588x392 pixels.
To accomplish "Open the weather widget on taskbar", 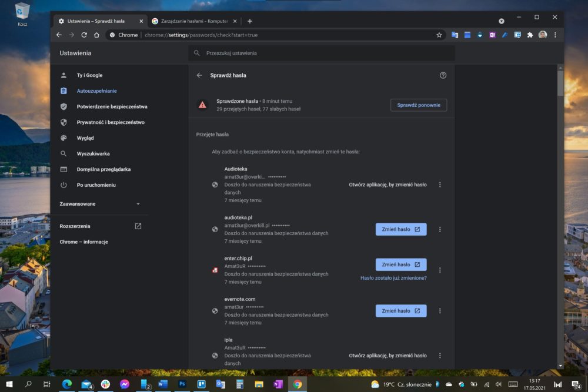I will pos(401,384).
